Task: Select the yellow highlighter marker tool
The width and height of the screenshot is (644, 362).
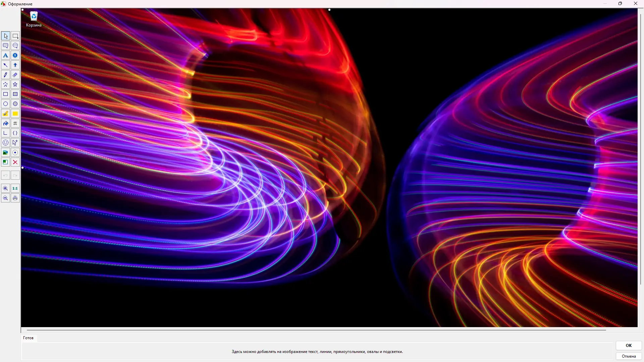Action: pyautogui.click(x=5, y=114)
